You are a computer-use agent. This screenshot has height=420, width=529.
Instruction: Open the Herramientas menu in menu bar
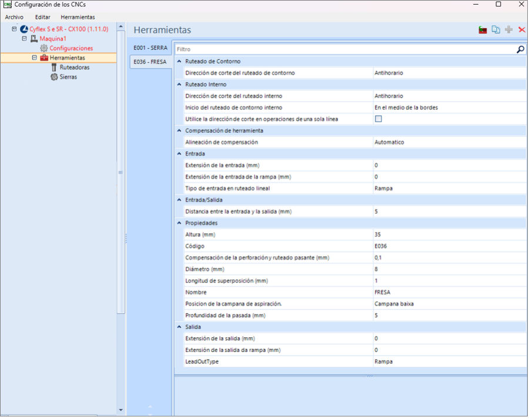78,17
